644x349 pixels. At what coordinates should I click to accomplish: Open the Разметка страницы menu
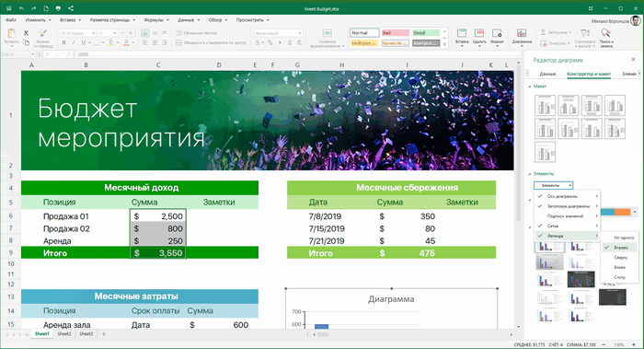click(x=112, y=19)
